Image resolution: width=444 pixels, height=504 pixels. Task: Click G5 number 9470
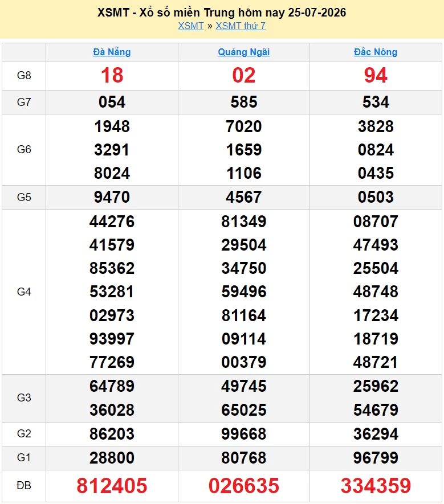(112, 197)
